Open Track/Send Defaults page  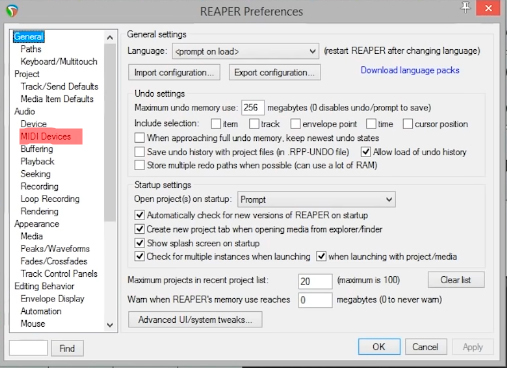click(60, 87)
